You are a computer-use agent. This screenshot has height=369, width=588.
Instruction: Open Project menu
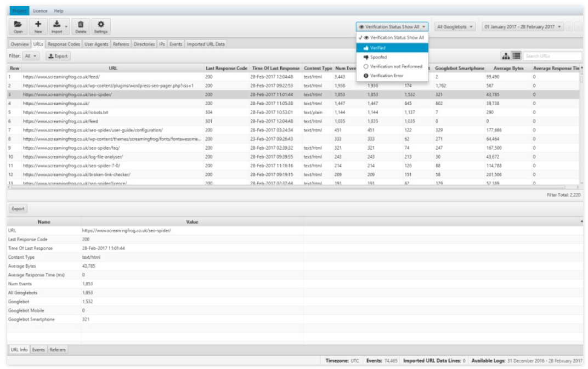click(19, 11)
